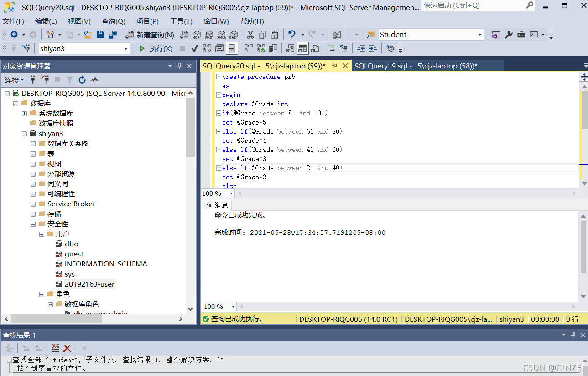Click Find in Files folder-search icon

(x=371, y=34)
